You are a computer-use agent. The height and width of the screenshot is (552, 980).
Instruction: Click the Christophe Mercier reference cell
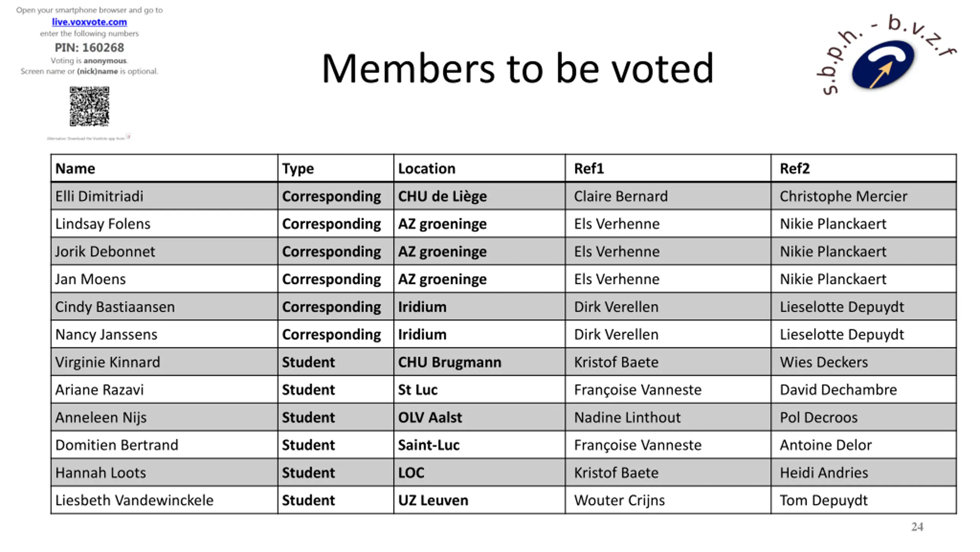click(x=843, y=196)
